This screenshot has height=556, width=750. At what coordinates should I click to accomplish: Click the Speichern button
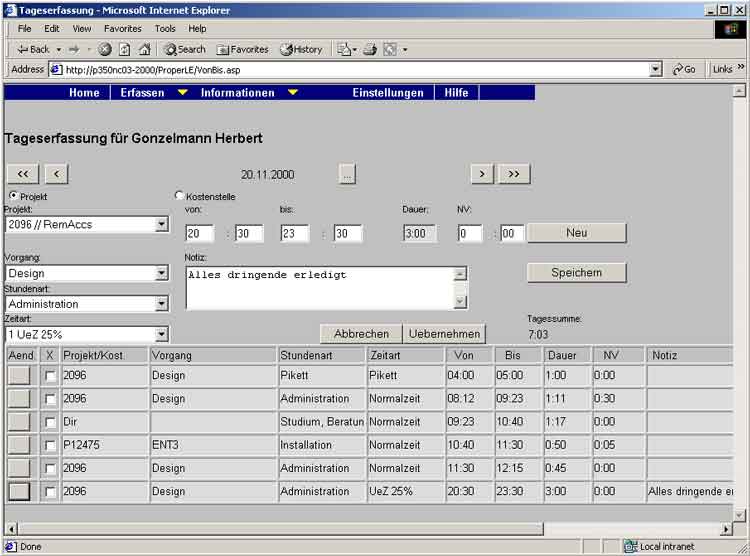tap(576, 273)
